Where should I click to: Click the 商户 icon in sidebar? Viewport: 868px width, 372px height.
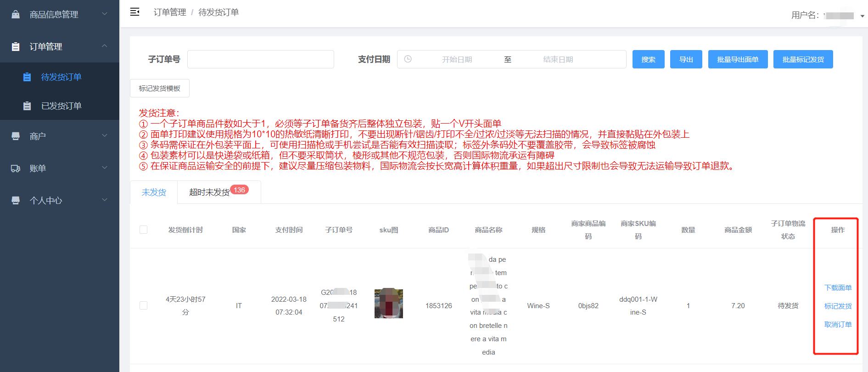point(16,136)
